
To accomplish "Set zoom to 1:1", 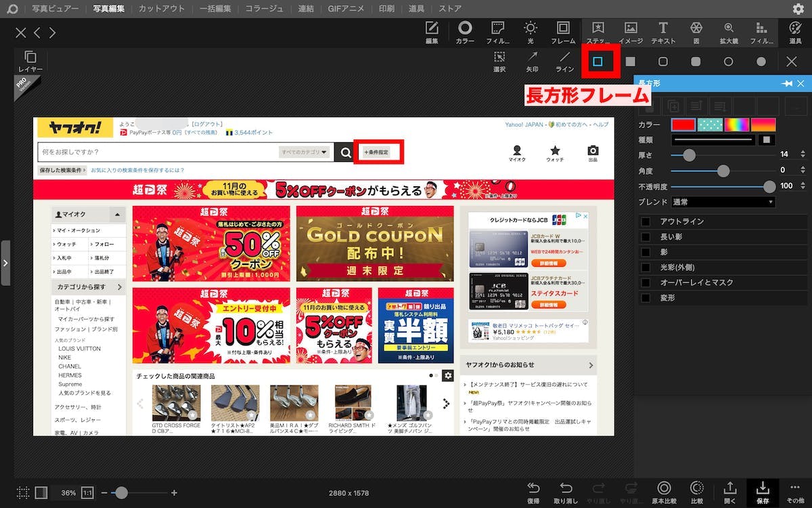I will coord(88,493).
